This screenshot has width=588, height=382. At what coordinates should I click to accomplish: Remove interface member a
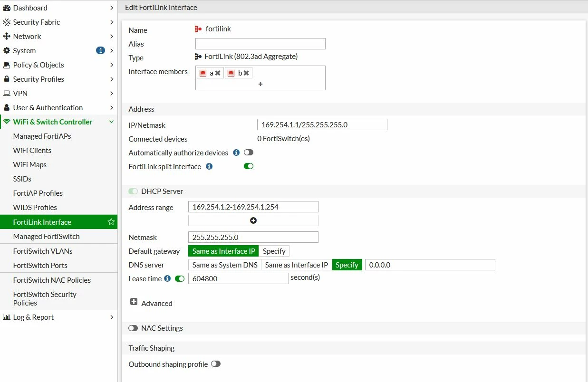218,73
